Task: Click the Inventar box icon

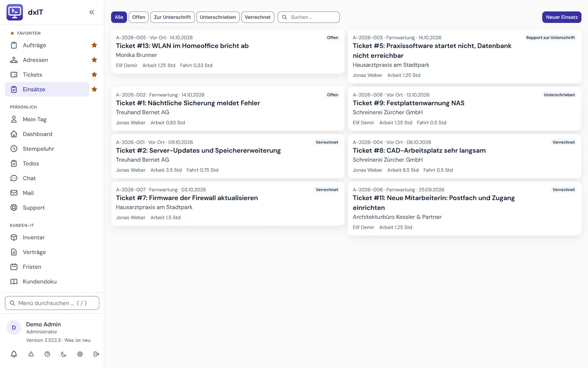Action: tap(14, 237)
